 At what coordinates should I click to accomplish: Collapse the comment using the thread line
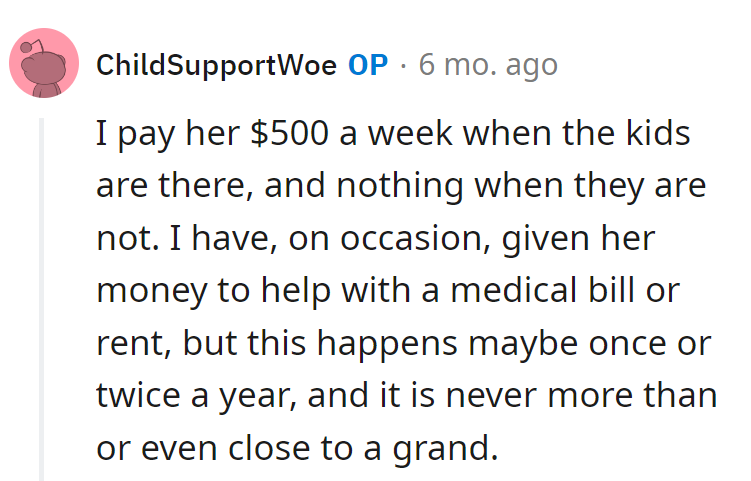(42, 298)
